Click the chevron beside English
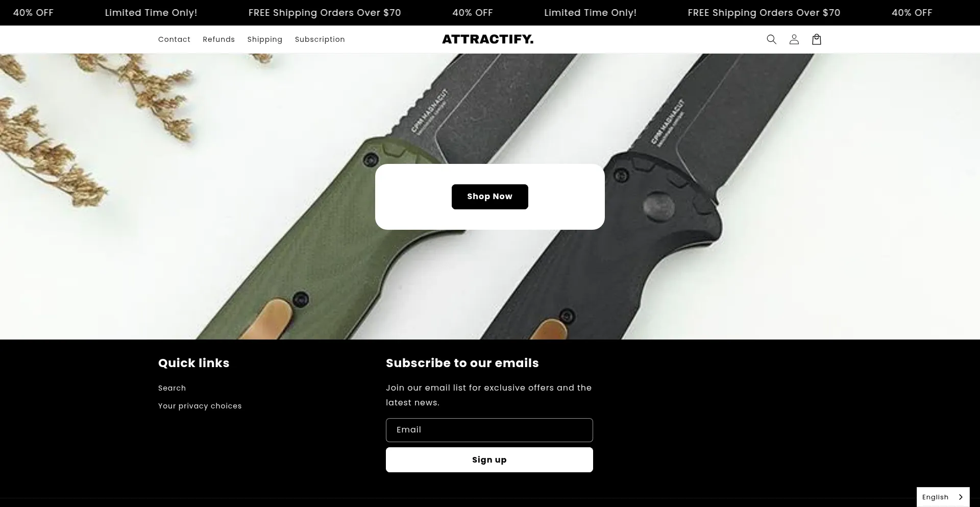The image size is (980, 507). click(x=961, y=497)
